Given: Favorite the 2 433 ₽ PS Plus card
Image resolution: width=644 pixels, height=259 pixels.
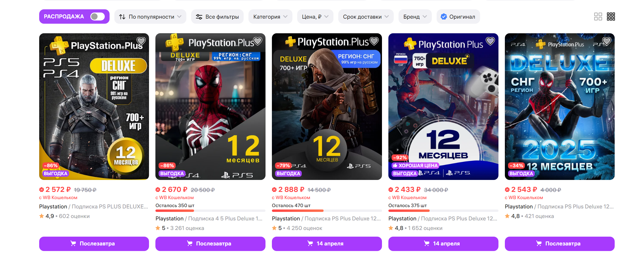Looking at the screenshot, I should point(490,41).
